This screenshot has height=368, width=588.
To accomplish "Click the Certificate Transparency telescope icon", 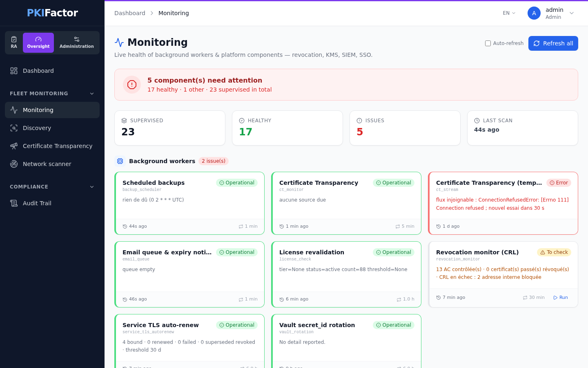I will pos(14,146).
